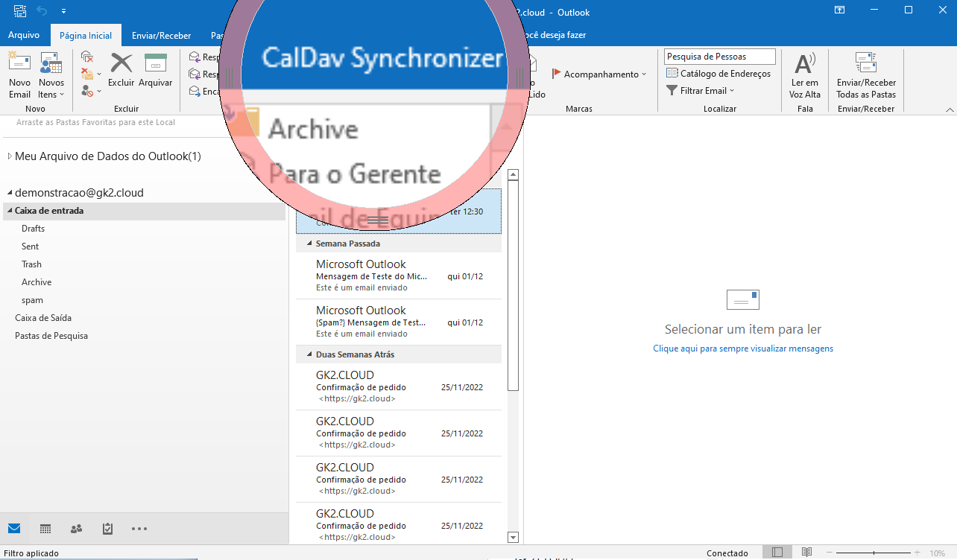Open the junk mail blocking dropdown

click(91, 91)
